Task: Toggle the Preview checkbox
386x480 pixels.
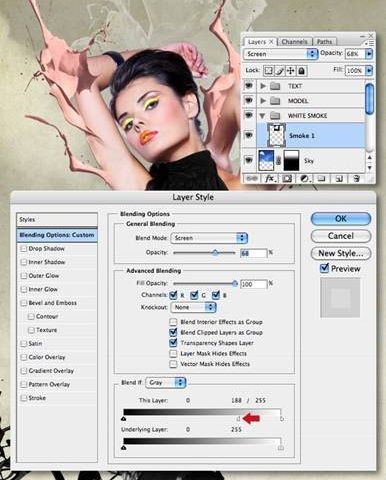Action: pos(324,268)
